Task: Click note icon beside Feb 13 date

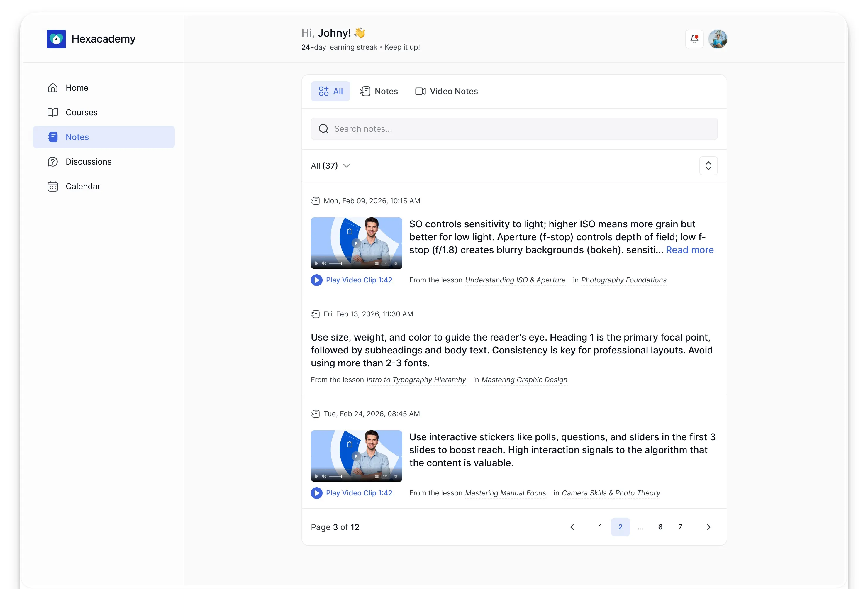Action: 316,314
